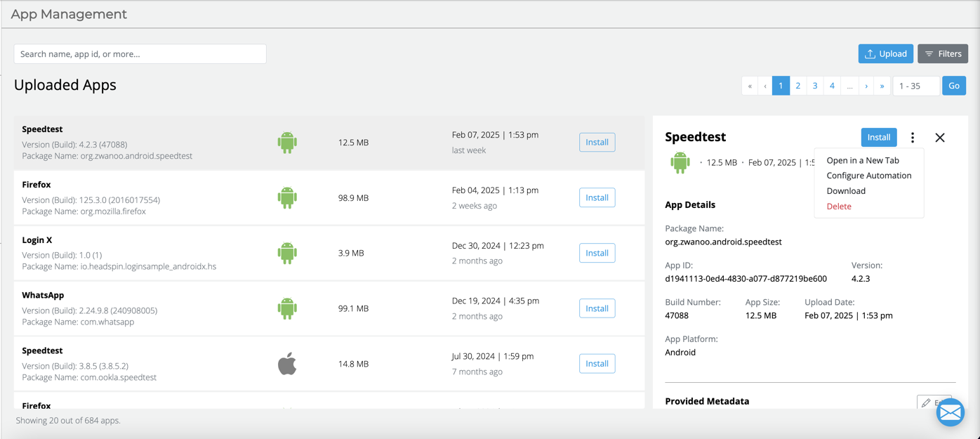Image resolution: width=980 pixels, height=439 pixels.
Task: Open the chat envelope support icon
Action: pyautogui.click(x=951, y=412)
